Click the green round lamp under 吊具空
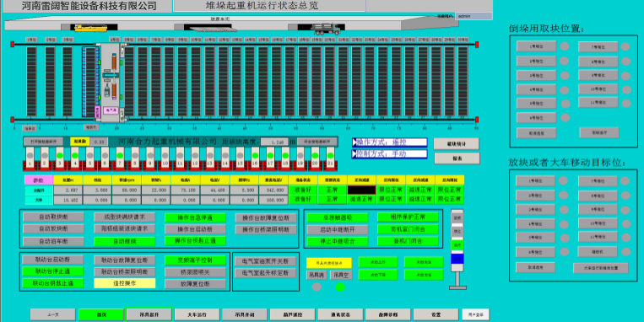Image resolution: width=644 pixels, height=322 pixels. click(340, 287)
